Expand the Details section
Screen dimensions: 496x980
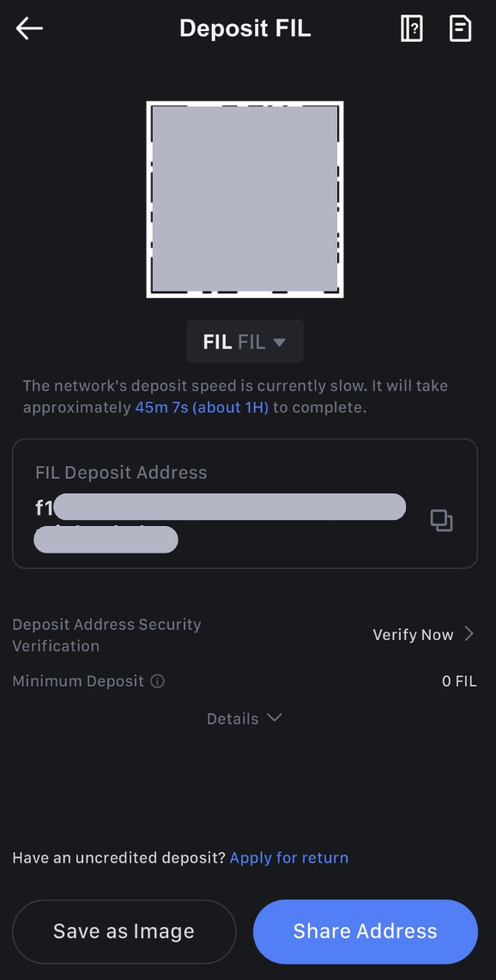(x=245, y=718)
